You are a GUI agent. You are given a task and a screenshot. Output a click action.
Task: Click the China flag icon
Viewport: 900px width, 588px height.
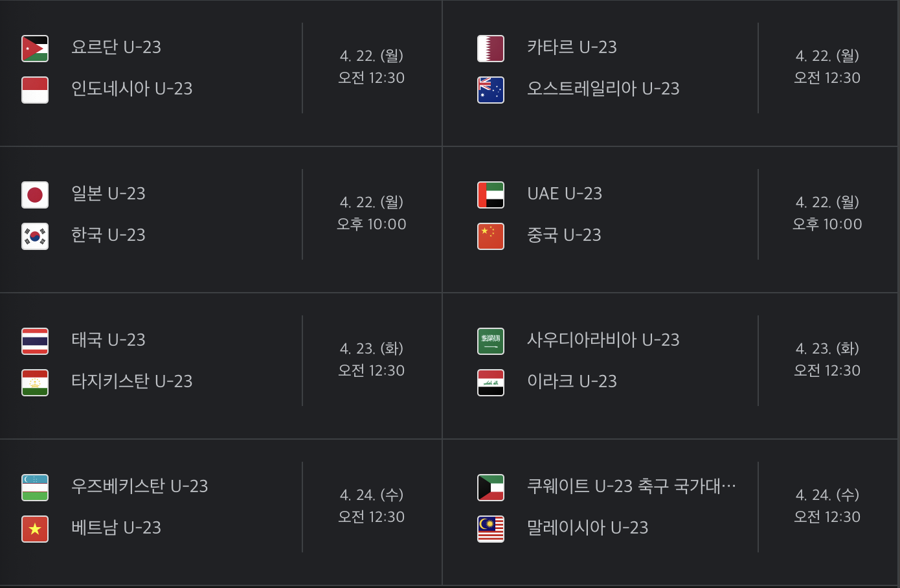point(490,236)
